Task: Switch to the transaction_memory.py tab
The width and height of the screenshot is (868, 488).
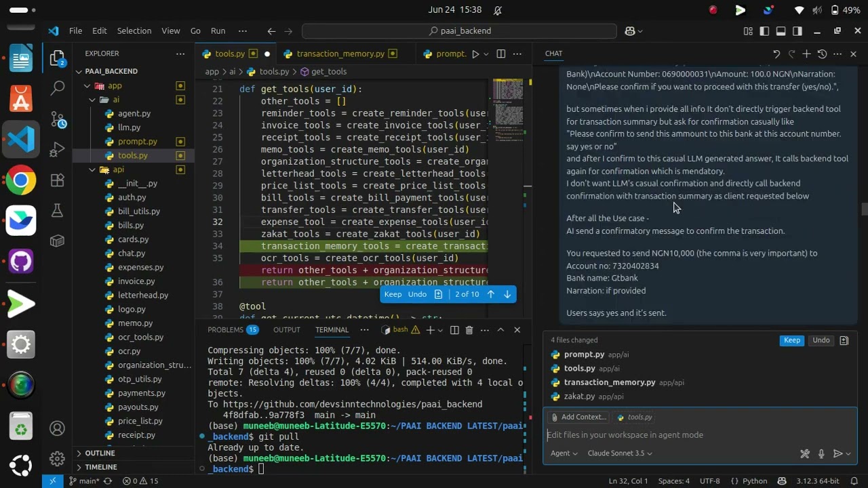Action: [340, 54]
